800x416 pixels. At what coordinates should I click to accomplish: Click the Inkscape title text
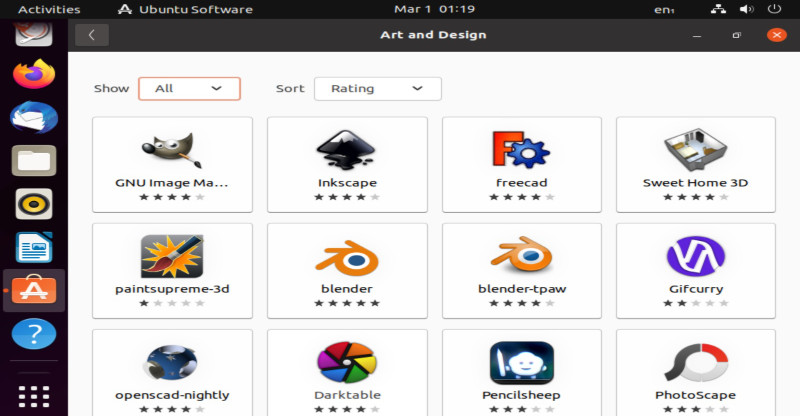click(x=347, y=183)
